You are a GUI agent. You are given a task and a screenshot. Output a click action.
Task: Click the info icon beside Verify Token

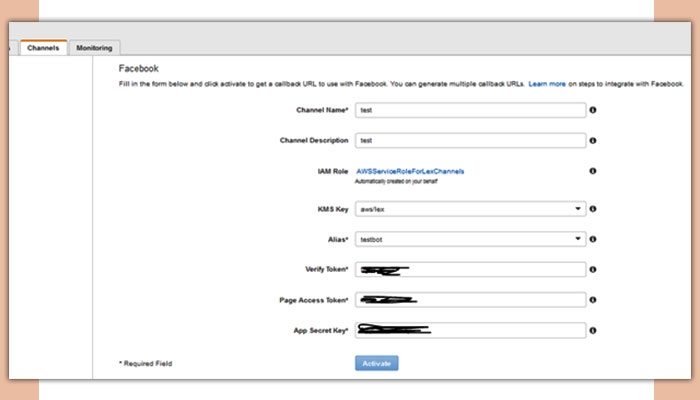click(x=593, y=270)
